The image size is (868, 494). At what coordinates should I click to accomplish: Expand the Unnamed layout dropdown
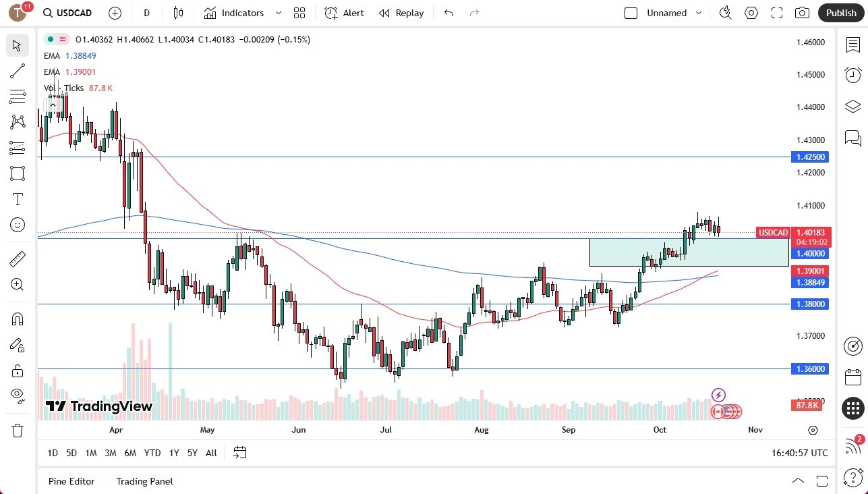(x=699, y=13)
